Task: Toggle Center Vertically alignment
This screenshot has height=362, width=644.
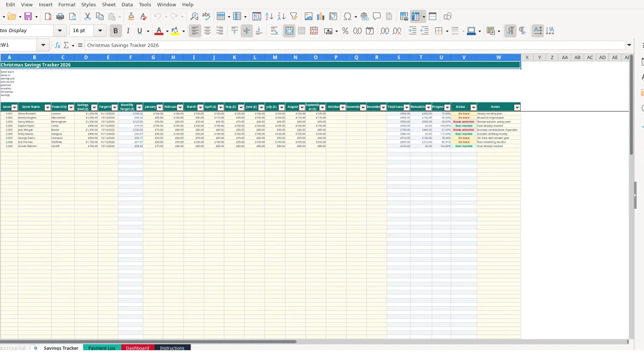Action: click(x=246, y=31)
